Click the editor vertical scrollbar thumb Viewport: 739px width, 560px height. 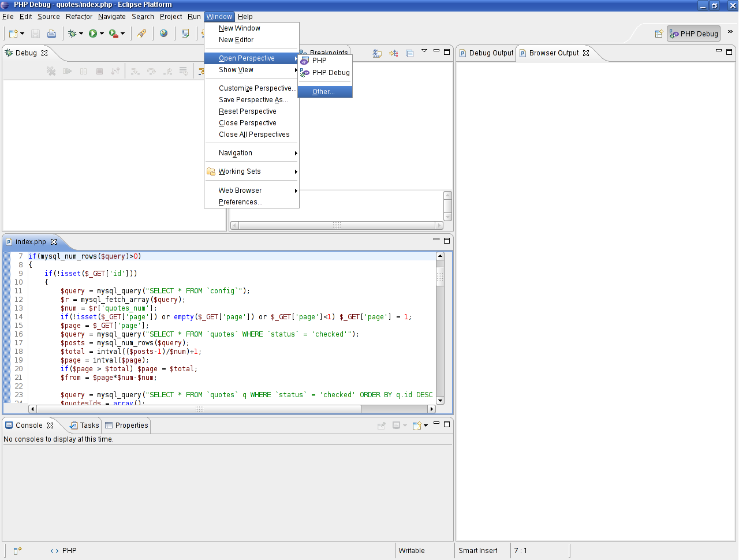[x=440, y=277]
